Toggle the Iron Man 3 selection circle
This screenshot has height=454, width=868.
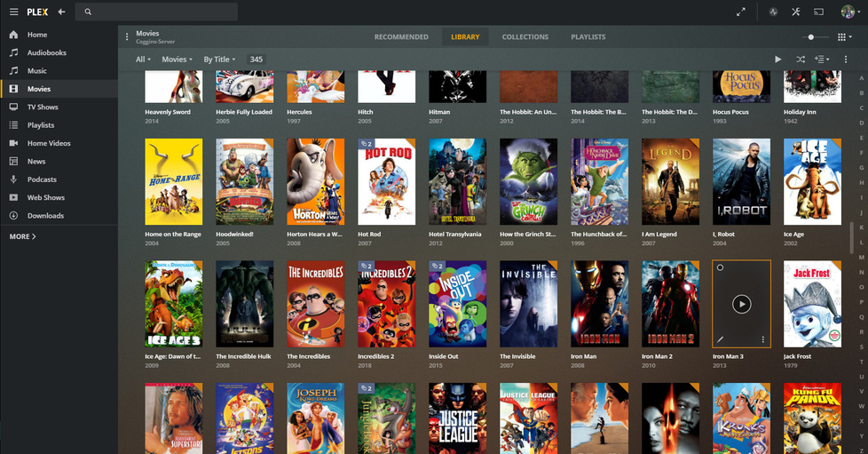(720, 267)
